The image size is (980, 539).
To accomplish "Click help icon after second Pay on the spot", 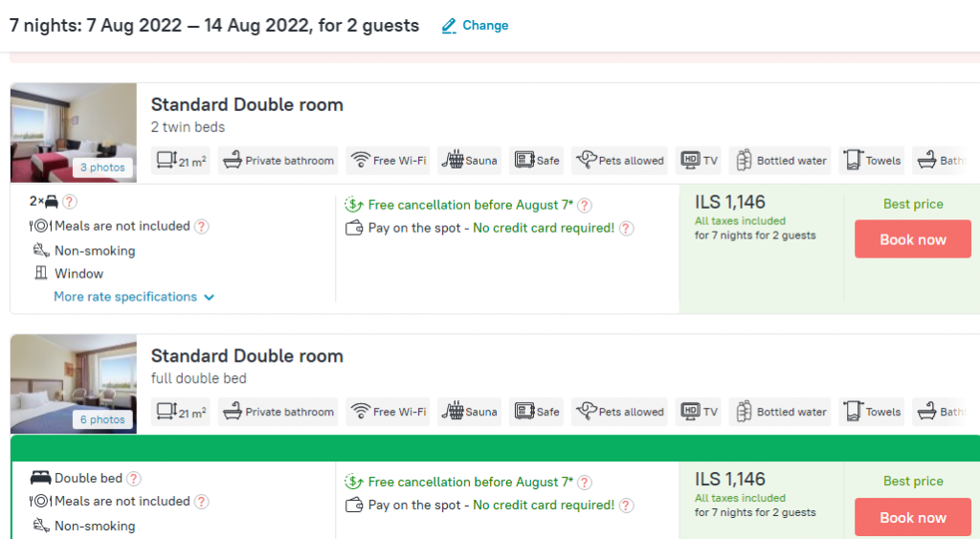I will [x=626, y=505].
